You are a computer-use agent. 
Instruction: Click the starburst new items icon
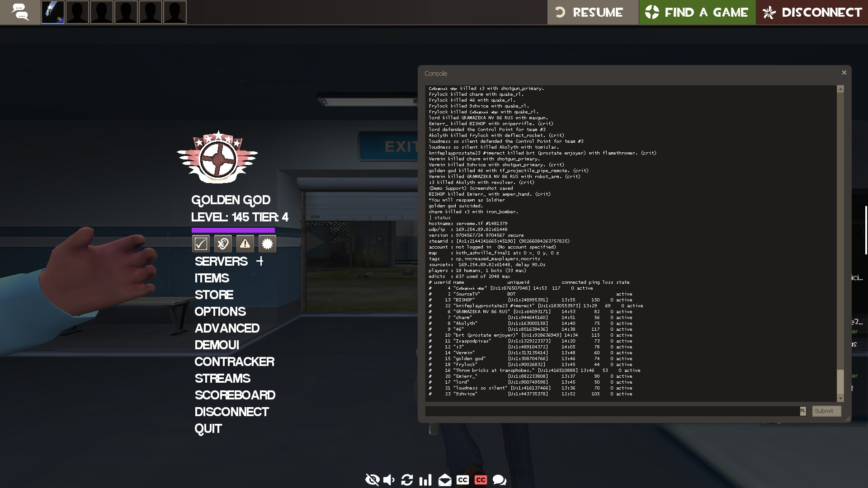(267, 244)
